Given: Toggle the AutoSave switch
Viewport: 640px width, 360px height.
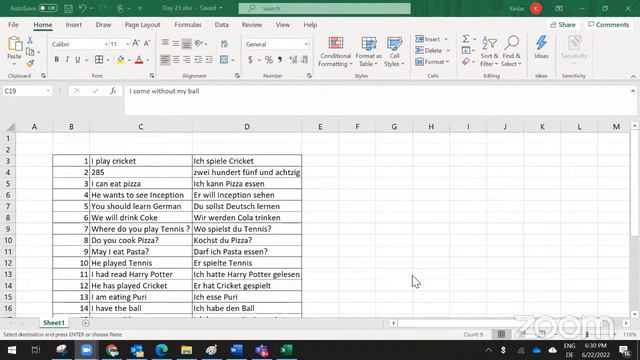Looking at the screenshot, I should pos(48,8).
